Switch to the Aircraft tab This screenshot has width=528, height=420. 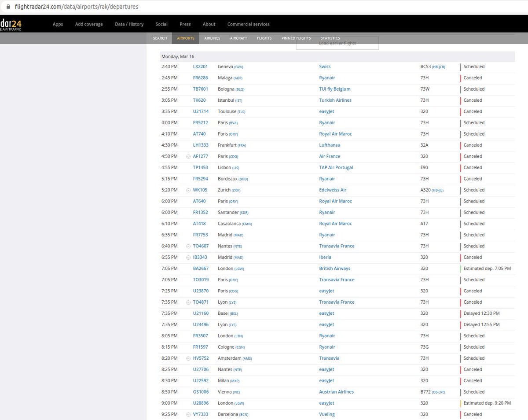(x=238, y=38)
